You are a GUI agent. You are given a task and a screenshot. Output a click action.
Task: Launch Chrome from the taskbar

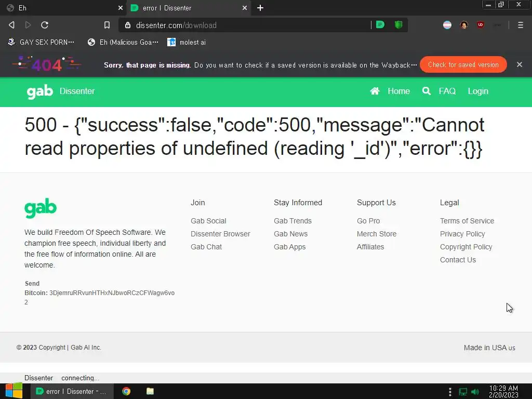coord(126,391)
